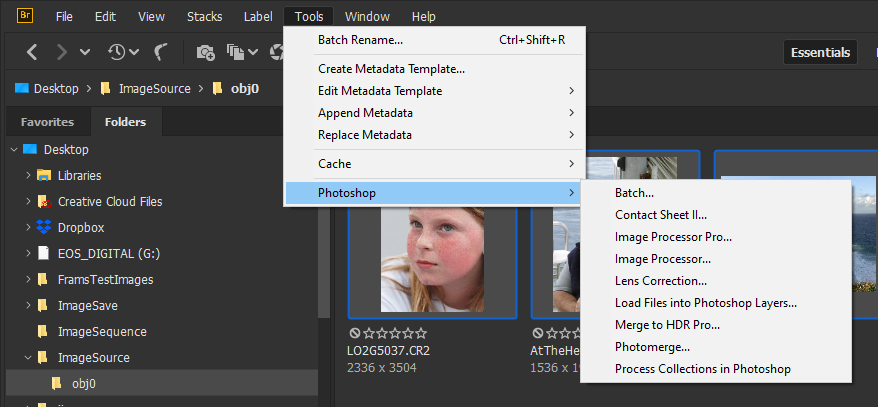
Task: Expand the FramsTestImages folder node
Action: pos(28,279)
